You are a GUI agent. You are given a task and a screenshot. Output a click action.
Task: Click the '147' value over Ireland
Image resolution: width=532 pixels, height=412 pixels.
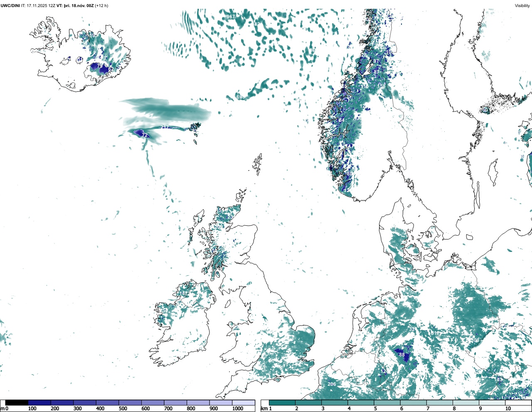184,294
